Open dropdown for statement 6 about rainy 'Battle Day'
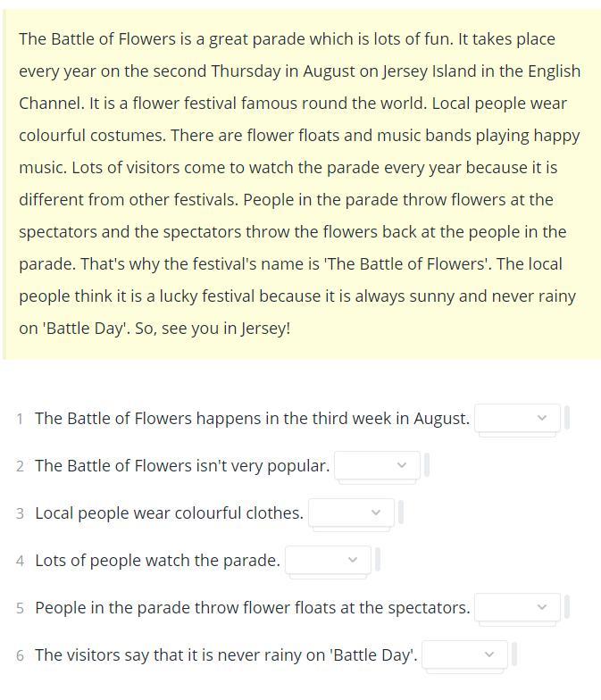Viewport: 601px width, 700px height. pos(464,655)
